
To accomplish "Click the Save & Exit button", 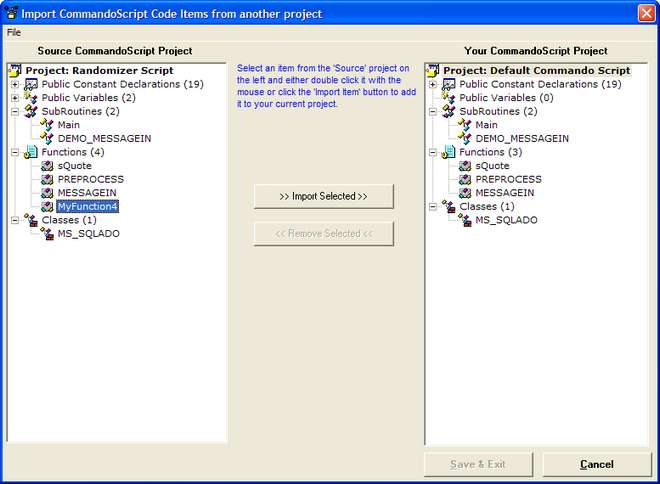I will click(478, 464).
